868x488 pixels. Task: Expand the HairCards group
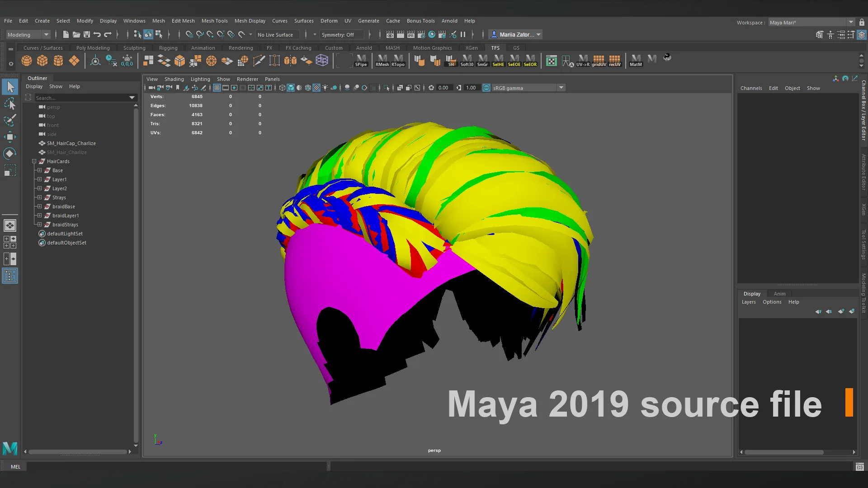click(x=34, y=161)
